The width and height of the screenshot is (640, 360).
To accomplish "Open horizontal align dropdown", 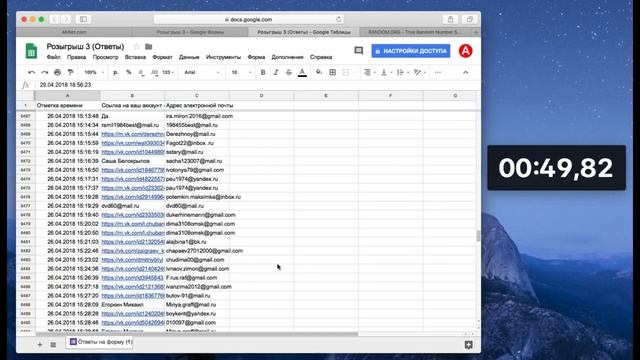I will pyautogui.click(x=369, y=72).
